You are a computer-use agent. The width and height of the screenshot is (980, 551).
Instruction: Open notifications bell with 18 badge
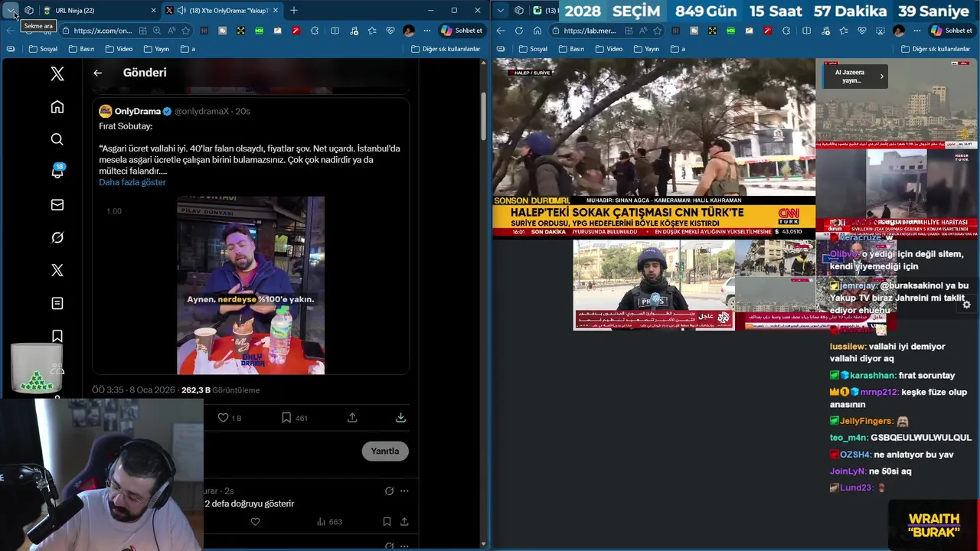click(x=57, y=171)
